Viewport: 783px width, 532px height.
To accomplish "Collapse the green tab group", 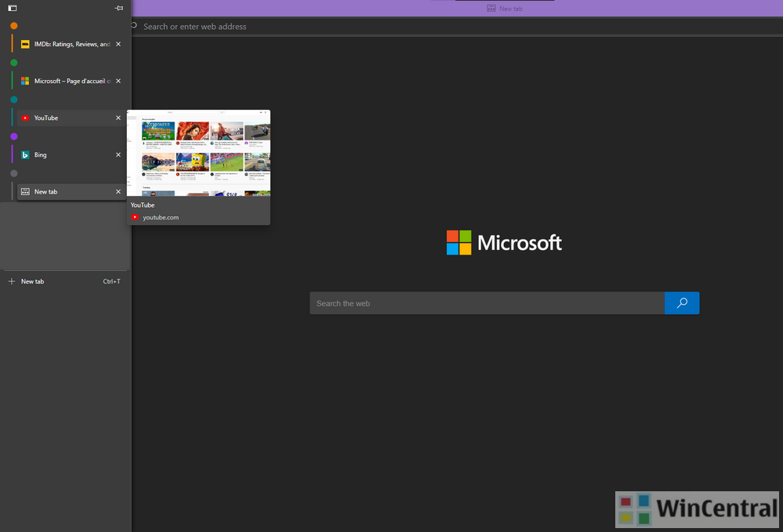I will [14, 63].
